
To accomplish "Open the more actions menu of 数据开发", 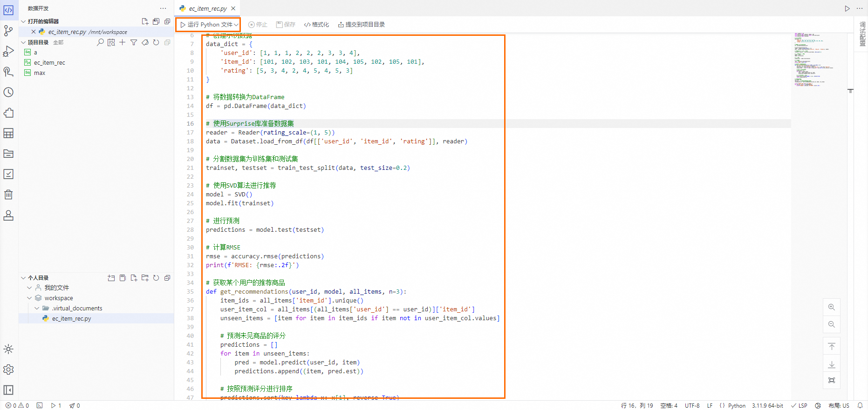I will pyautogui.click(x=163, y=8).
